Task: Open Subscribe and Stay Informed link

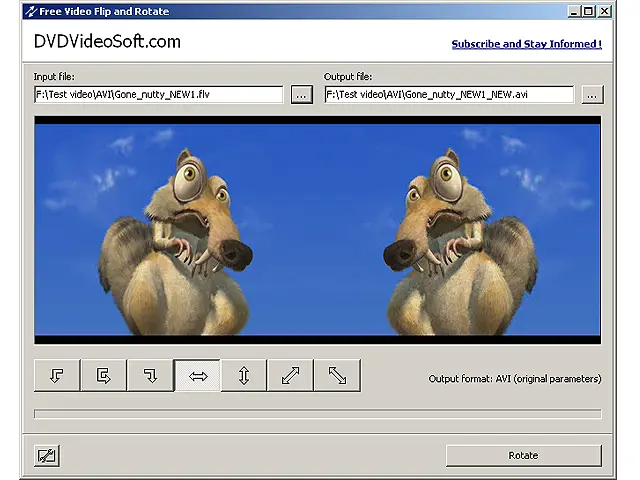Action: click(x=527, y=44)
